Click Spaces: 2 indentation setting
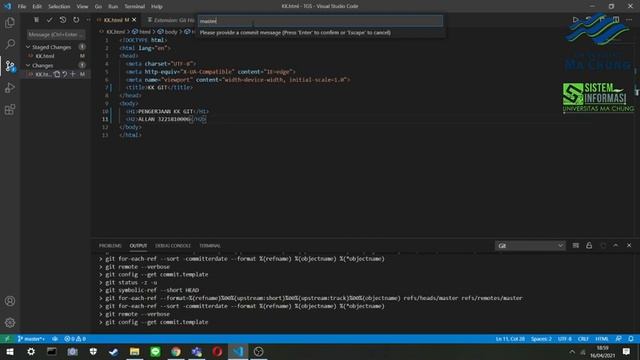The height and width of the screenshot is (360, 640). (541, 339)
